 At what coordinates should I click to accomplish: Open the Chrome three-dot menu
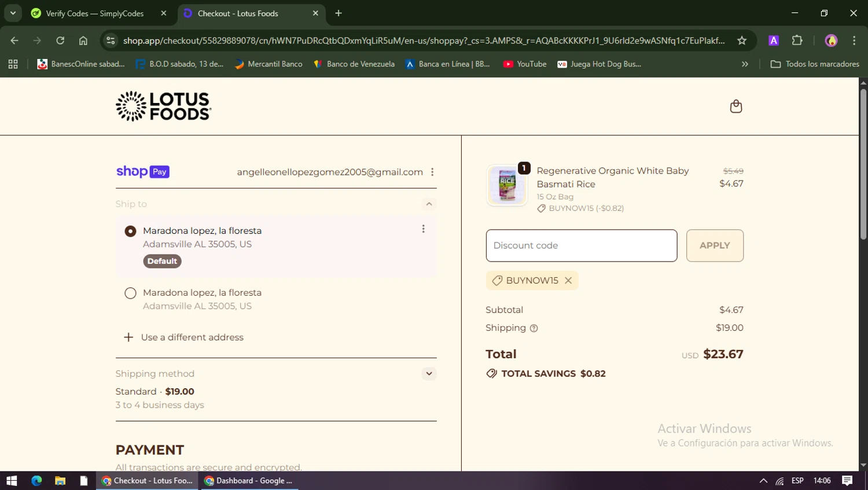854,40
